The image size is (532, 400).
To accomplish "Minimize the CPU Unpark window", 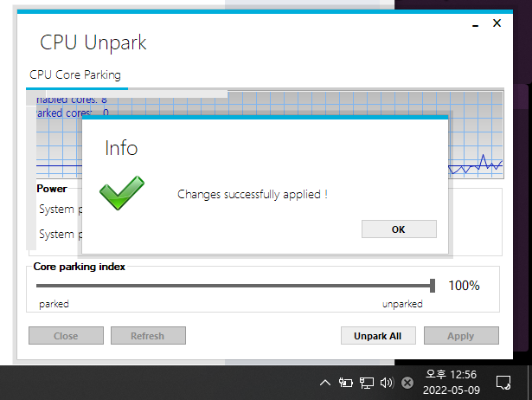I will click(x=475, y=24).
